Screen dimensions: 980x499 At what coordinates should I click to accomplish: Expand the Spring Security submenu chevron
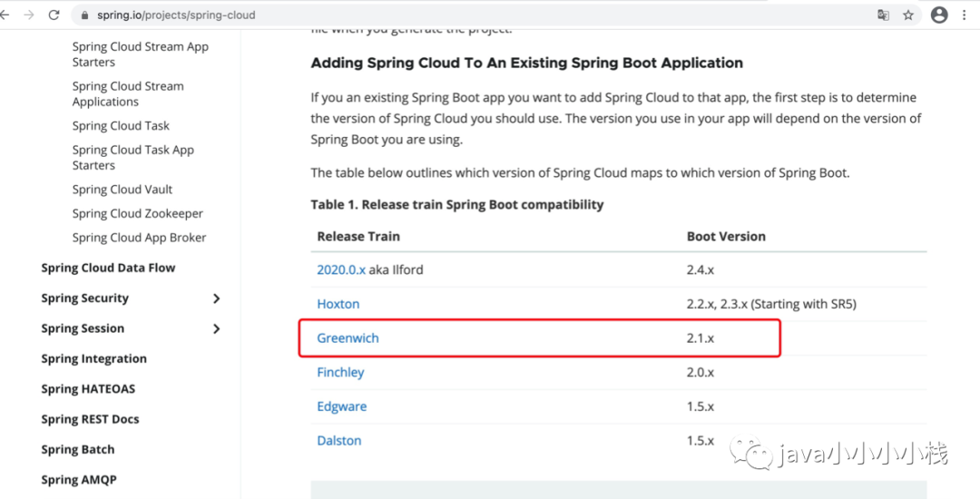216,298
